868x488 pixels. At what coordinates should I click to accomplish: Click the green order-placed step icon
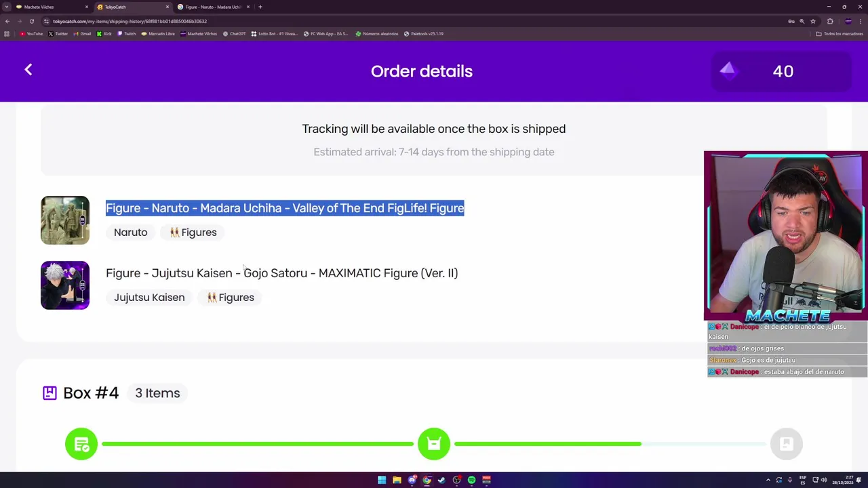coord(81,444)
